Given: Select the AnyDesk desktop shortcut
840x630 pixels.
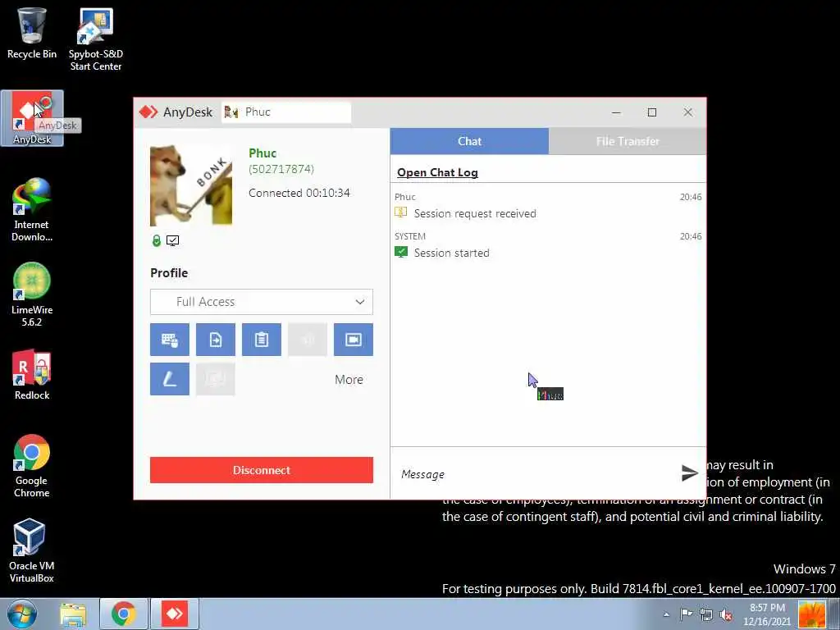Looking at the screenshot, I should pyautogui.click(x=32, y=118).
